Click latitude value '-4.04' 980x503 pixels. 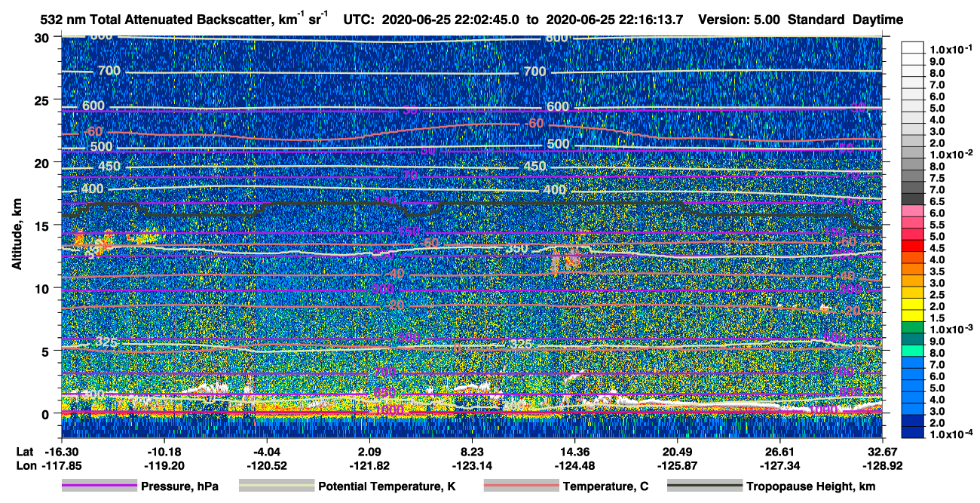pyautogui.click(x=265, y=451)
